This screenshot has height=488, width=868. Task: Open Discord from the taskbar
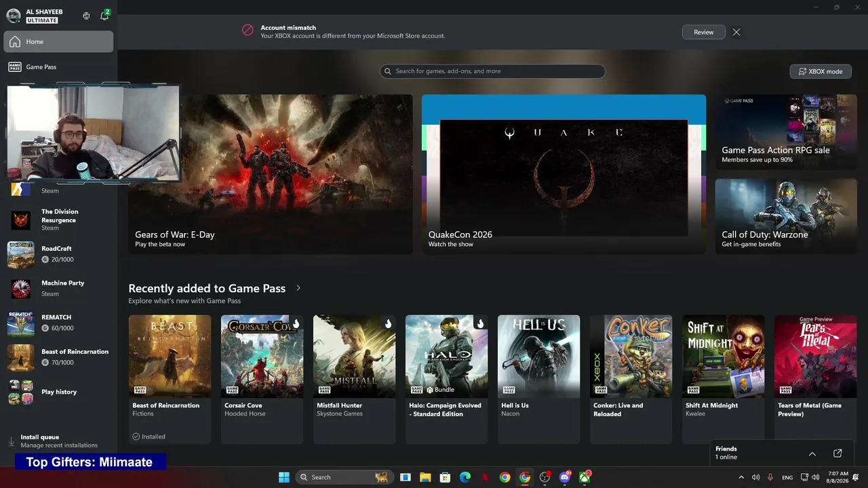565,477
